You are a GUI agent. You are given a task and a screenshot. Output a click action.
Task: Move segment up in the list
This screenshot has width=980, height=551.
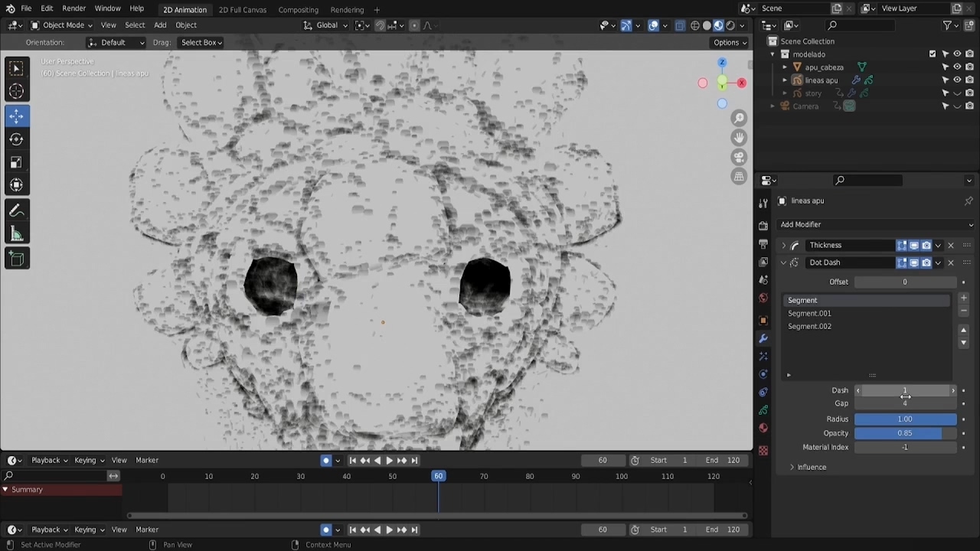(963, 330)
